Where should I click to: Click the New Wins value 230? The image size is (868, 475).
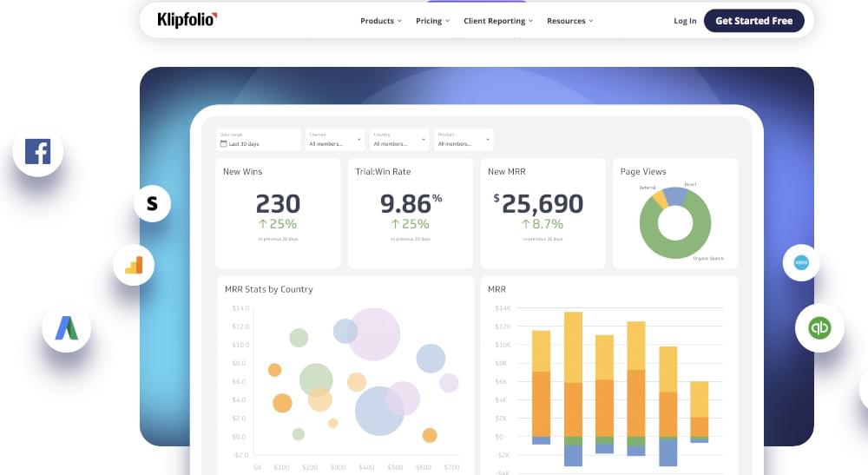278,204
